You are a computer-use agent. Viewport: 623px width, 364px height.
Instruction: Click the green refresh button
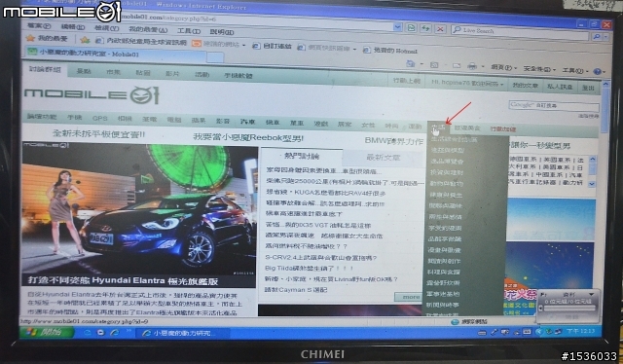coord(426,28)
